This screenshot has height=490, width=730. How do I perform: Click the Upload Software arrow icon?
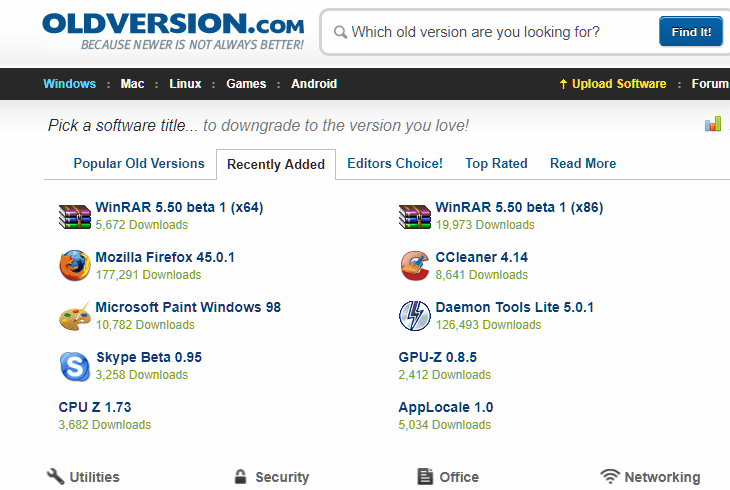[563, 84]
